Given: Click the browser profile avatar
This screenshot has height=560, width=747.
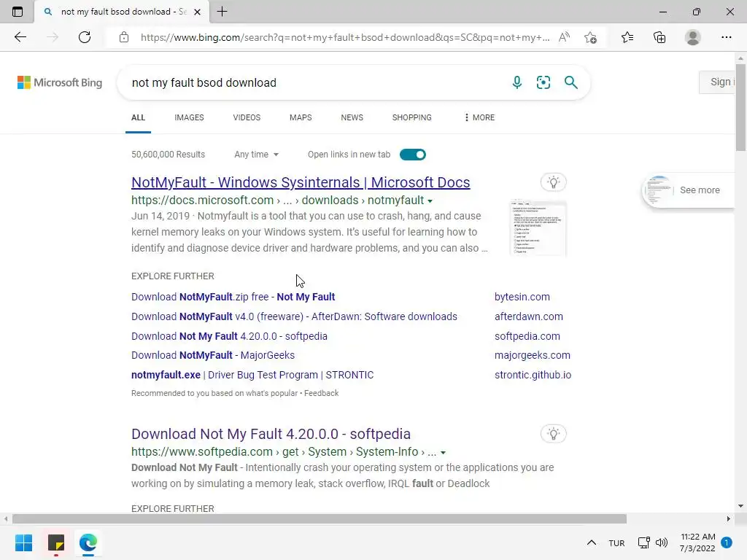Looking at the screenshot, I should coord(693,37).
